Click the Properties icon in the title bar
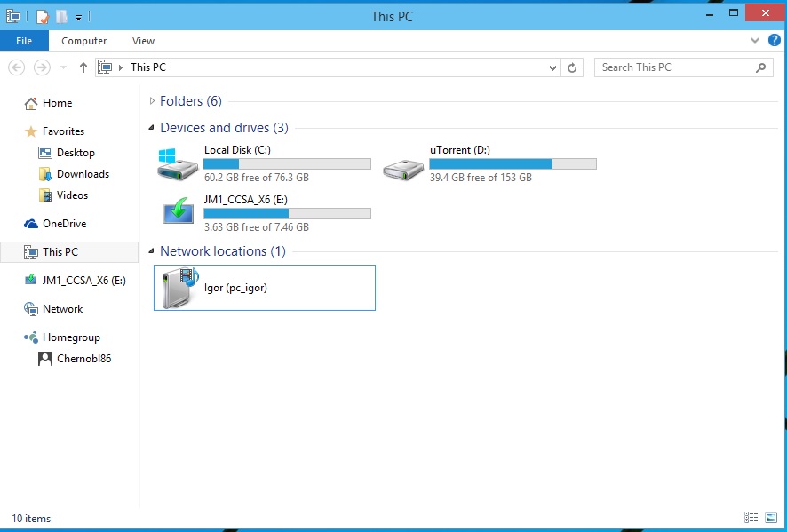The image size is (787, 532). (43, 16)
